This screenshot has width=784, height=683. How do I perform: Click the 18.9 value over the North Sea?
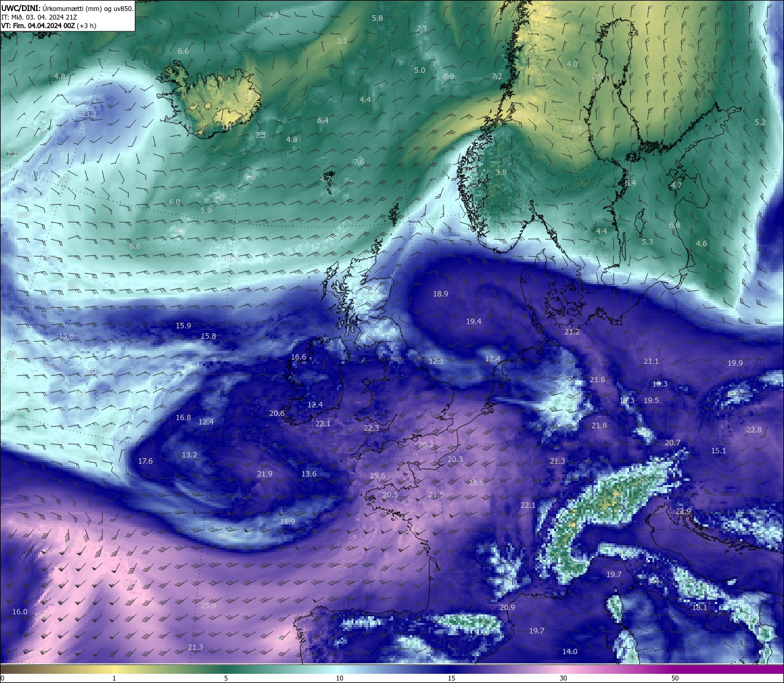[x=440, y=294]
